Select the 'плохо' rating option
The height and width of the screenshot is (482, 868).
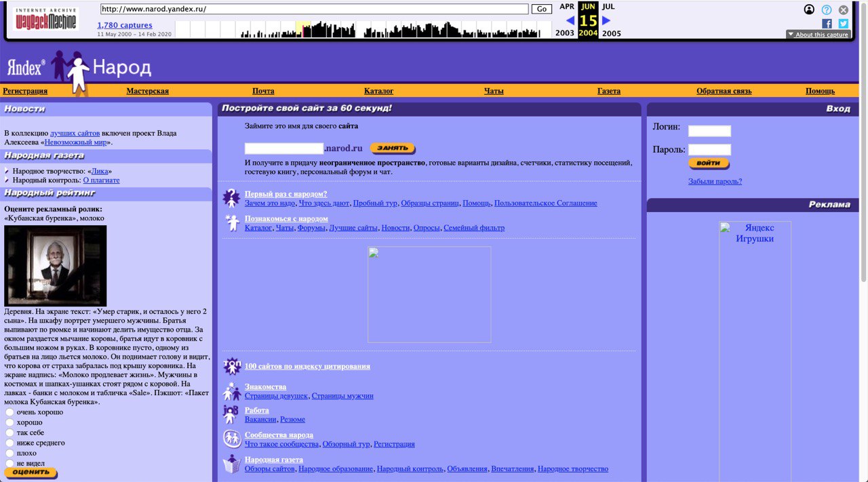coord(9,453)
